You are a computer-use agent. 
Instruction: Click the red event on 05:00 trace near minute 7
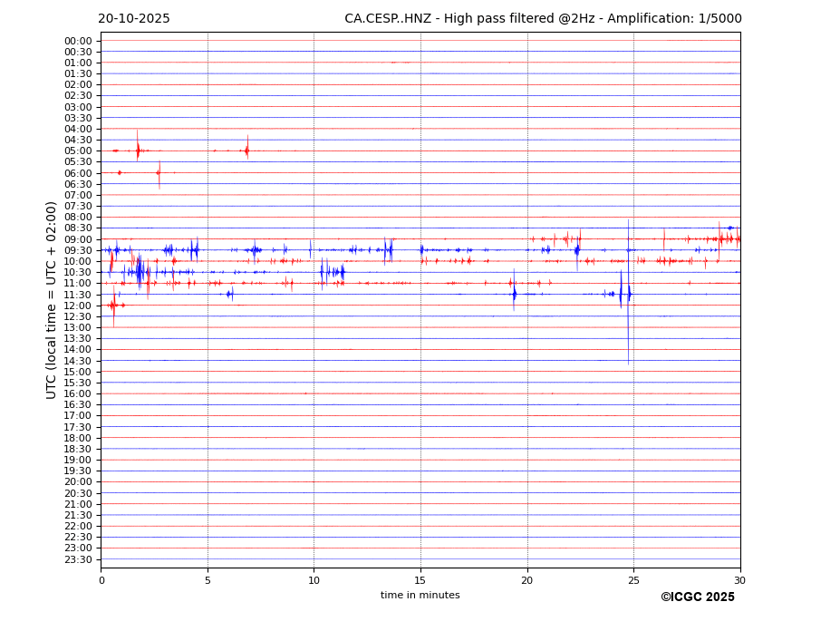[x=246, y=150]
